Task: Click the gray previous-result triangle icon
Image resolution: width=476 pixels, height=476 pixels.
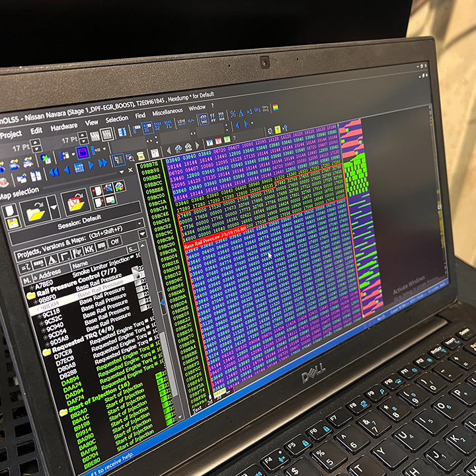Action: tap(169, 151)
